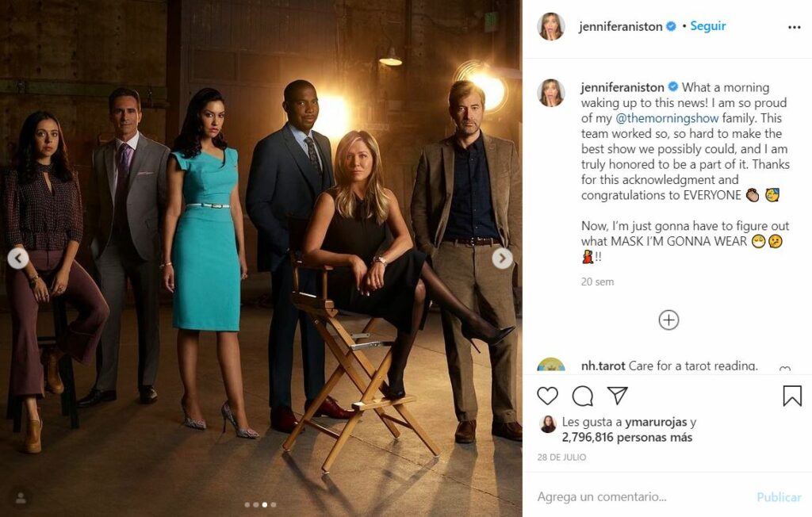Share the post via paper plane icon
Image resolution: width=812 pixels, height=517 pixels.
(617, 395)
